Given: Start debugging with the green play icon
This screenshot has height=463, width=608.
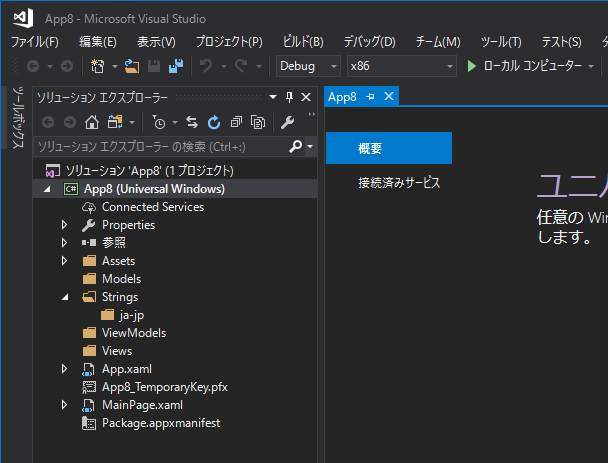Looking at the screenshot, I should tap(472, 66).
